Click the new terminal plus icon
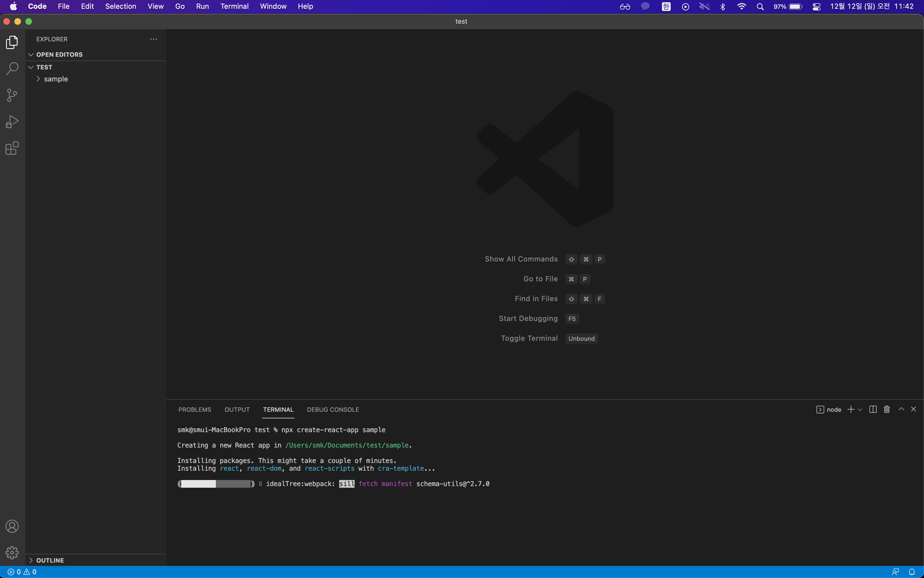The image size is (924, 578). click(x=851, y=410)
